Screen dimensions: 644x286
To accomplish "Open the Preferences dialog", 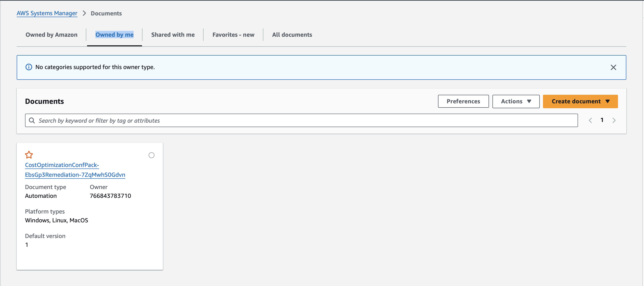I will pyautogui.click(x=463, y=101).
